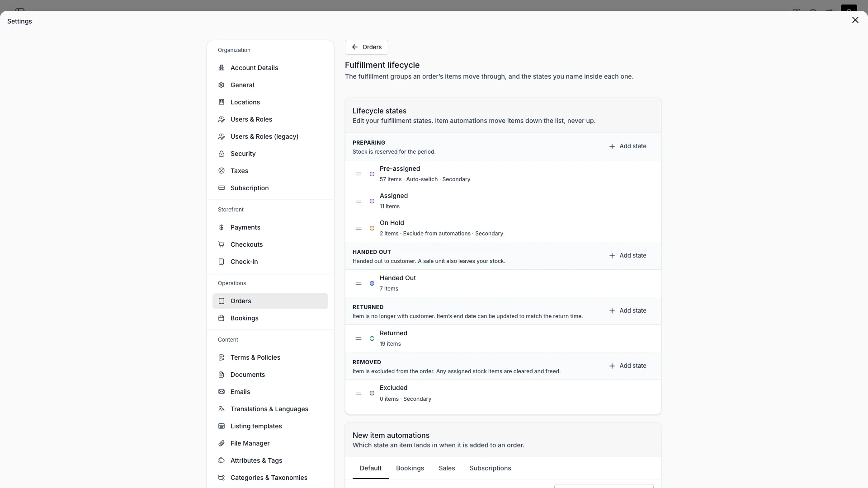Image resolution: width=868 pixels, height=488 pixels.
Task: Click the Security lock icon
Action: [x=222, y=154]
